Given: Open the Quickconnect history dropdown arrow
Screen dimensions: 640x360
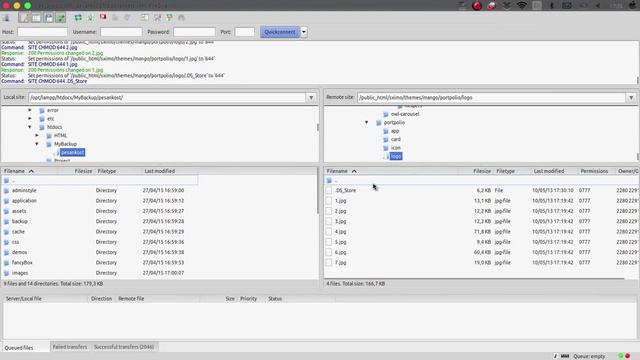Looking at the screenshot, I should (304, 32).
